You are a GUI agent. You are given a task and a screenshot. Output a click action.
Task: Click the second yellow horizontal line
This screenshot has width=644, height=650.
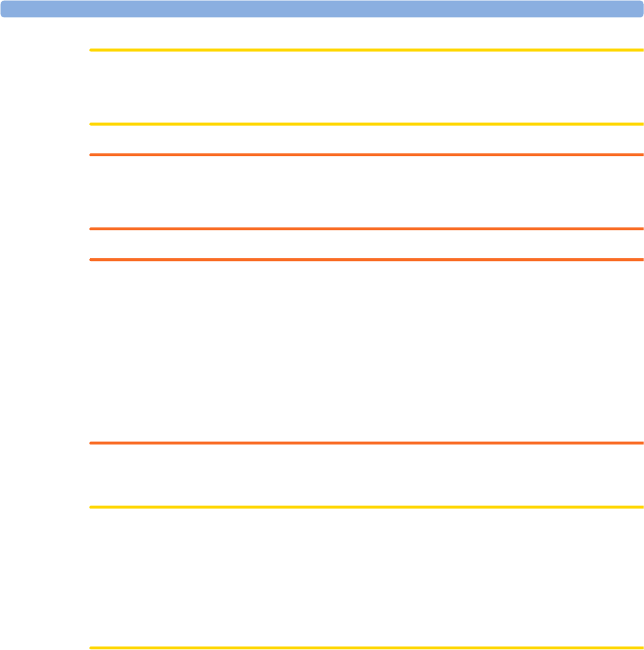[x=366, y=124]
